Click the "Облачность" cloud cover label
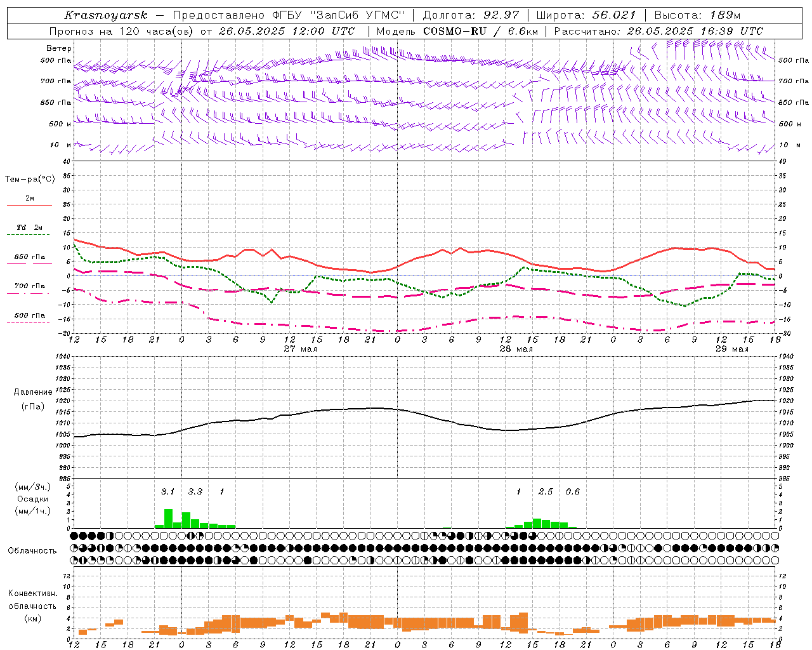Viewport: 812px width, 650px height. [x=32, y=551]
